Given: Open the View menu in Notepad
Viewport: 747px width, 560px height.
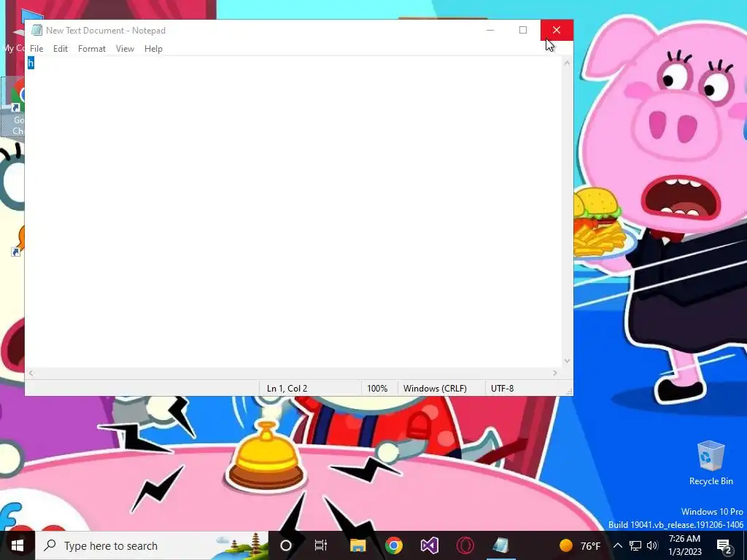Looking at the screenshot, I should [125, 49].
